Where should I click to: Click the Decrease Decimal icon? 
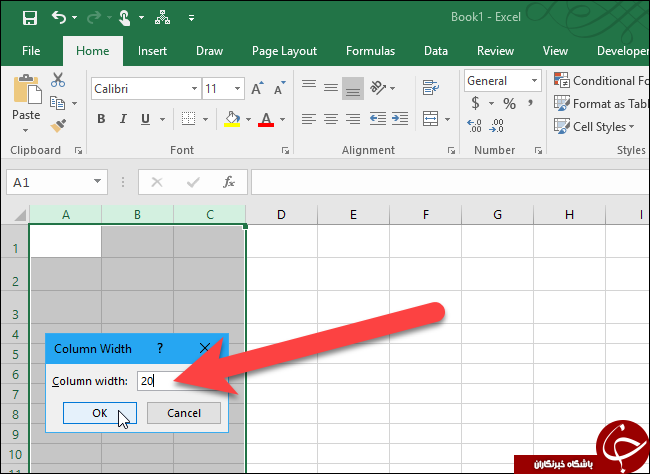pyautogui.click(x=496, y=126)
